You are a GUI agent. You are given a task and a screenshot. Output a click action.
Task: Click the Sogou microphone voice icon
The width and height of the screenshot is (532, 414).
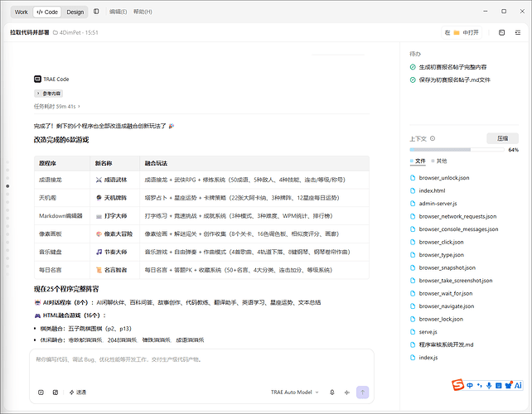(x=489, y=386)
